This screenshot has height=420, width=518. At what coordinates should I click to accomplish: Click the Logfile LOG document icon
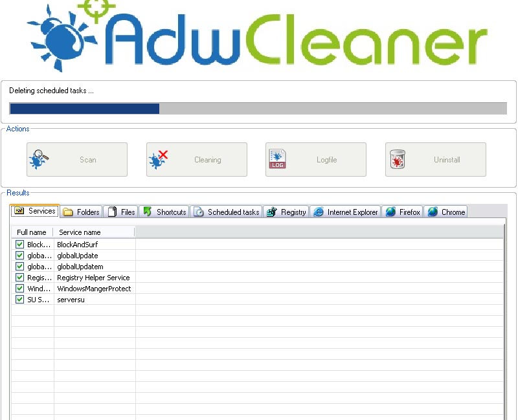click(x=278, y=159)
